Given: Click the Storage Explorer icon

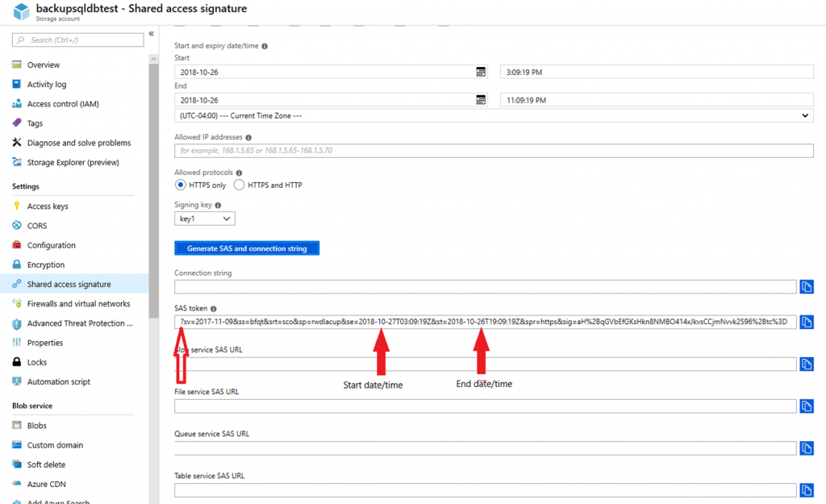Looking at the screenshot, I should (x=17, y=161).
